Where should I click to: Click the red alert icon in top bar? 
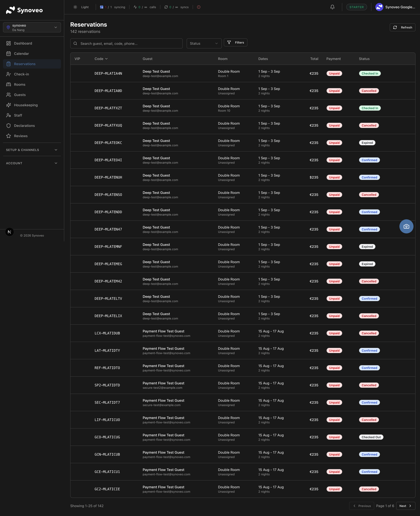click(199, 7)
